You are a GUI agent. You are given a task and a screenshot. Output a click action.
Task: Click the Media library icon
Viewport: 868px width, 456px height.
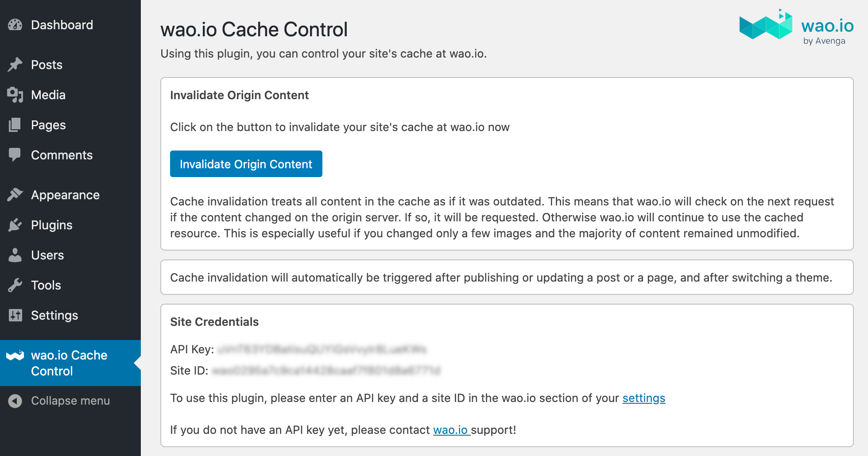(15, 95)
